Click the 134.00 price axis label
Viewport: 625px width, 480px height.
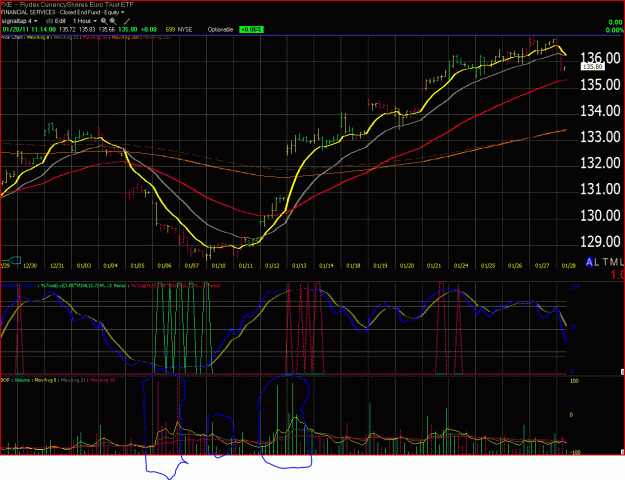[x=600, y=110]
